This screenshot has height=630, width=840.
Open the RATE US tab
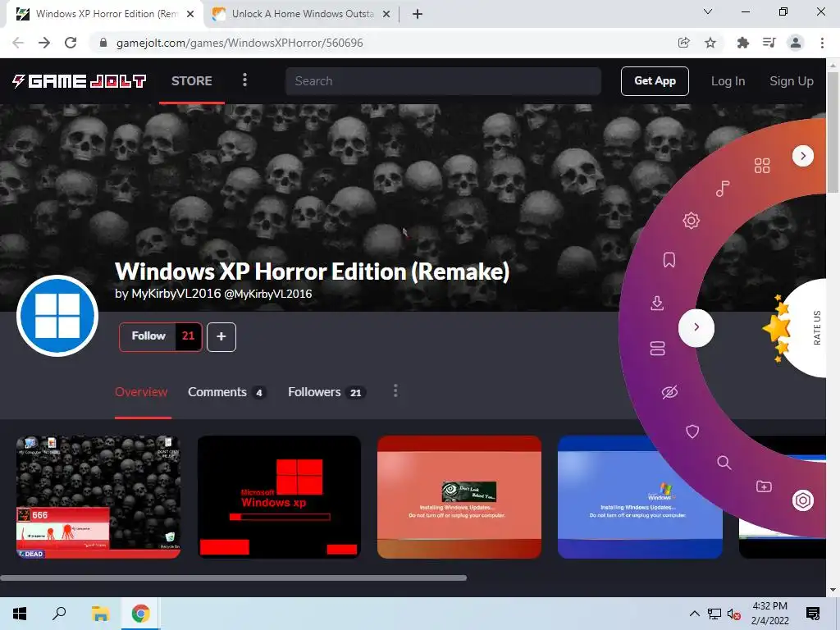tap(808, 328)
